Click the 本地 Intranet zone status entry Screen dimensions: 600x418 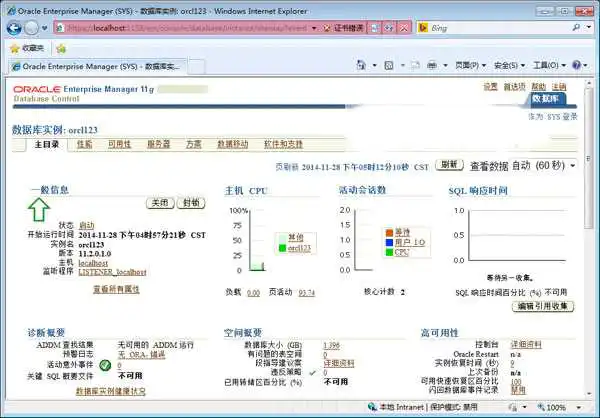pos(423,407)
